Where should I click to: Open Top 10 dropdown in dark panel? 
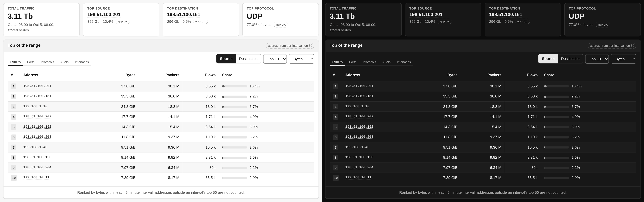pos(597,59)
